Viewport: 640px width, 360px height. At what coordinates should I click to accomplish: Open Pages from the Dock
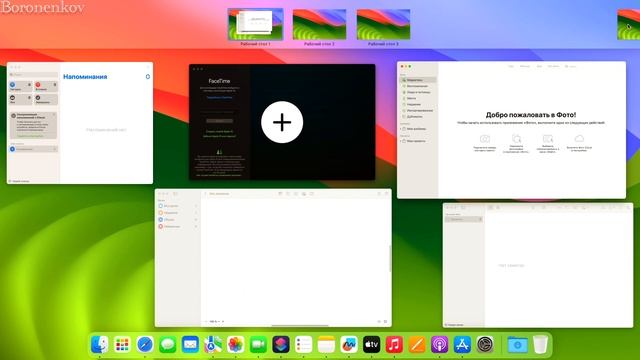(417, 345)
